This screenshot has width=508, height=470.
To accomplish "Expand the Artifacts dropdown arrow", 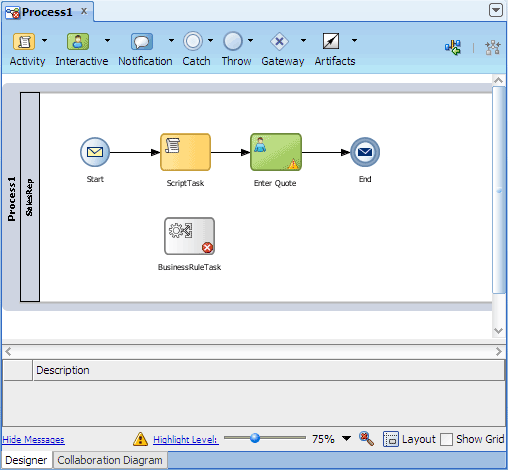I will [x=354, y=40].
